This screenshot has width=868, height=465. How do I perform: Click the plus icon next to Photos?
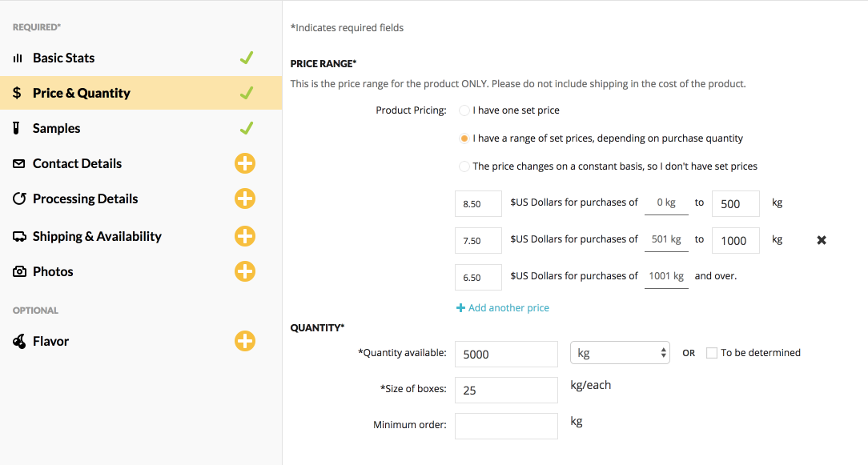coord(245,271)
